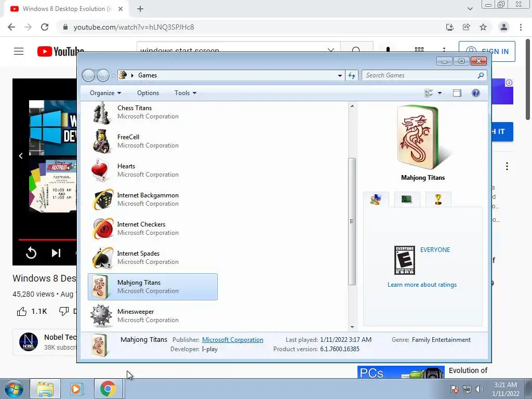This screenshot has width=532, height=399.
Task: Open Microsoft Corporation publisher link
Action: pos(232,340)
